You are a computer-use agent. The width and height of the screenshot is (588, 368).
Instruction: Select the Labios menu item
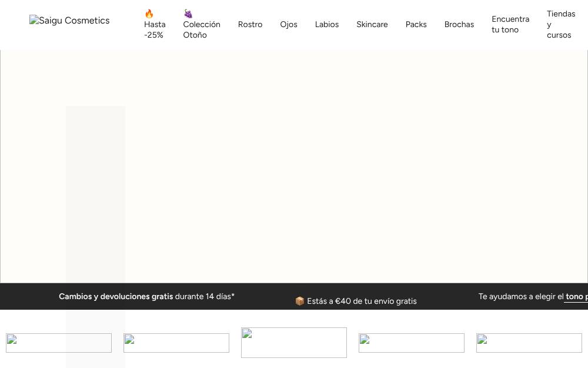(326, 24)
